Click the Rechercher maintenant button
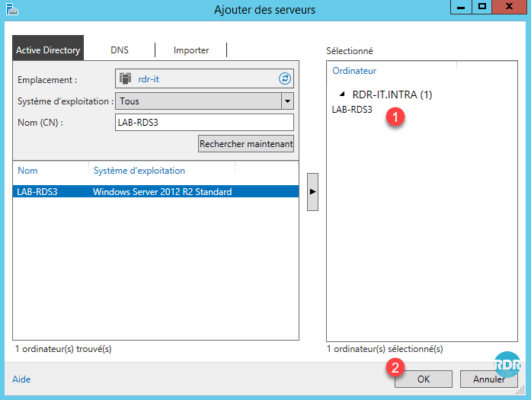Screen dimensions: 531x400 pyautogui.click(x=246, y=144)
